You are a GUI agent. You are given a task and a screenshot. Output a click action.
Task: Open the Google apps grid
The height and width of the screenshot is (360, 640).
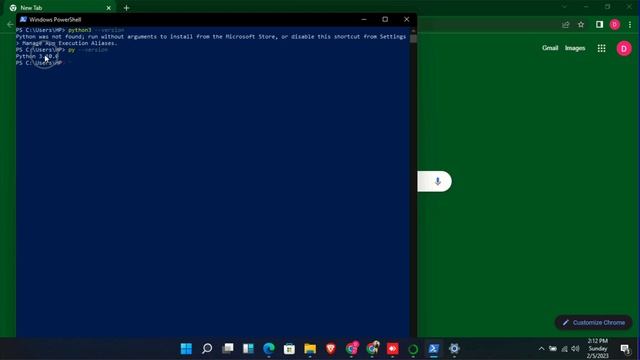(602, 49)
